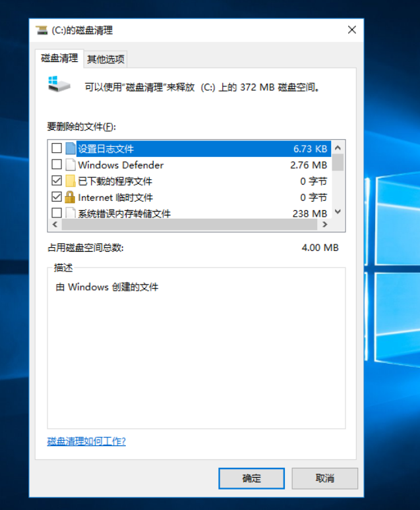Check the 设置日志文件 checkbox

click(x=57, y=148)
